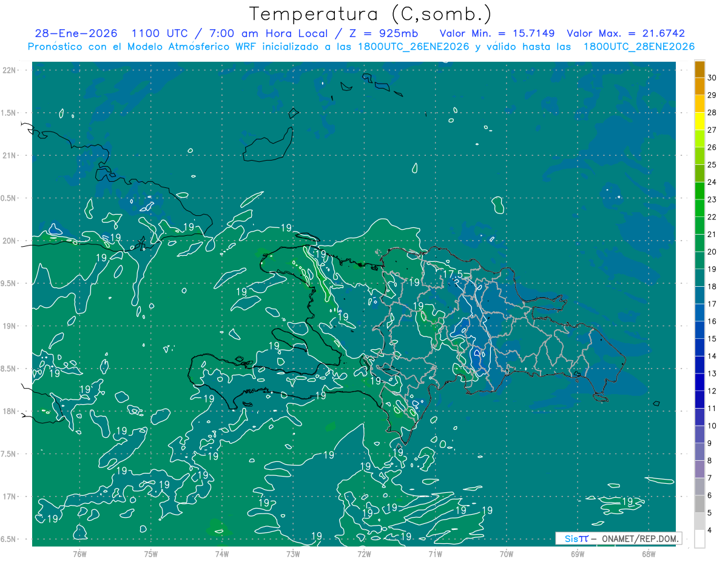Select the 'Z = 925mb' pressure level text
Screen dimensions: 728x562
coord(384,33)
